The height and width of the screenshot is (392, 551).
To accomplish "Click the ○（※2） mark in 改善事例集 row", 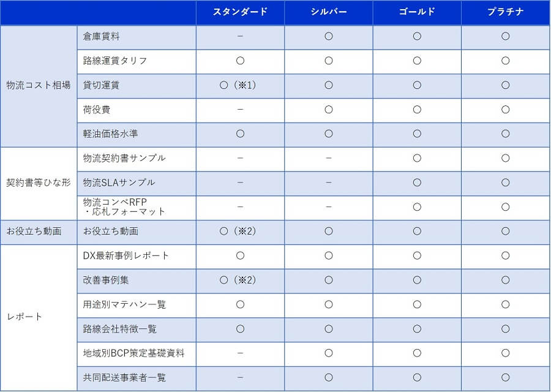I will click(238, 280).
